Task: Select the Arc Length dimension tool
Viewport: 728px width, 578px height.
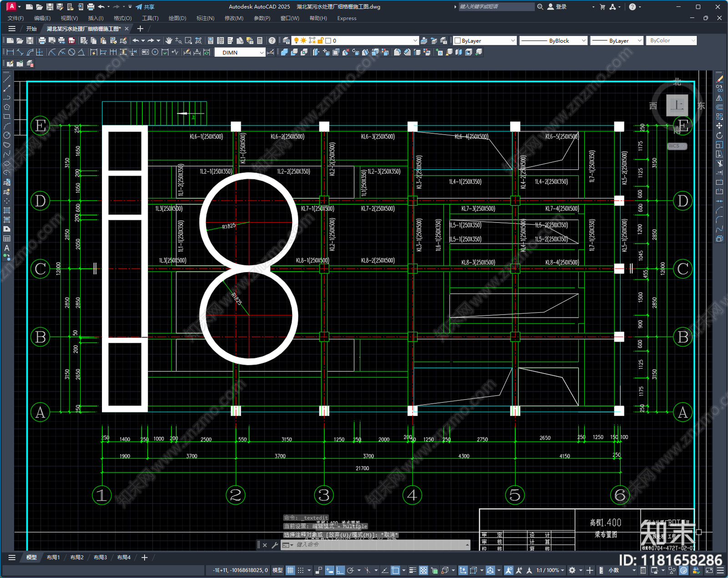Action: click(x=30, y=52)
